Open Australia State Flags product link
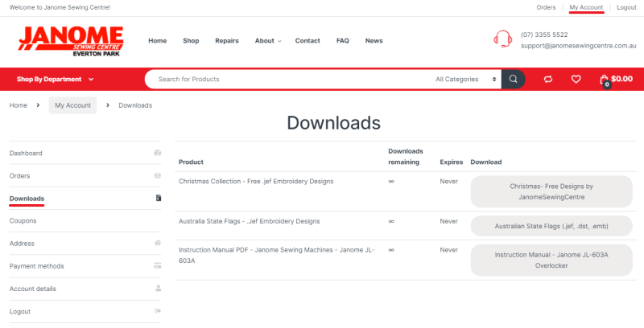 [x=249, y=221]
